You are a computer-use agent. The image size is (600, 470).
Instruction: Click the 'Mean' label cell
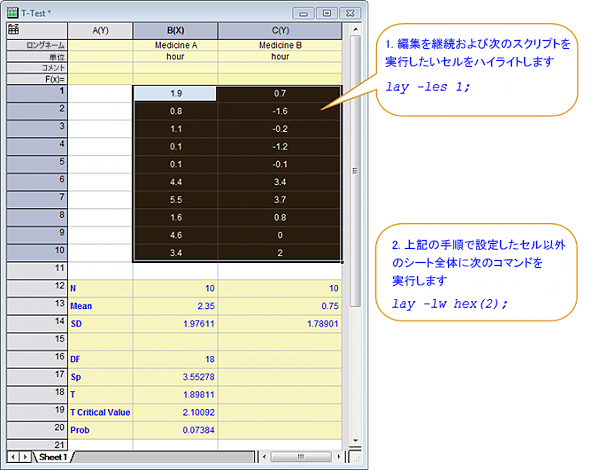(100, 306)
